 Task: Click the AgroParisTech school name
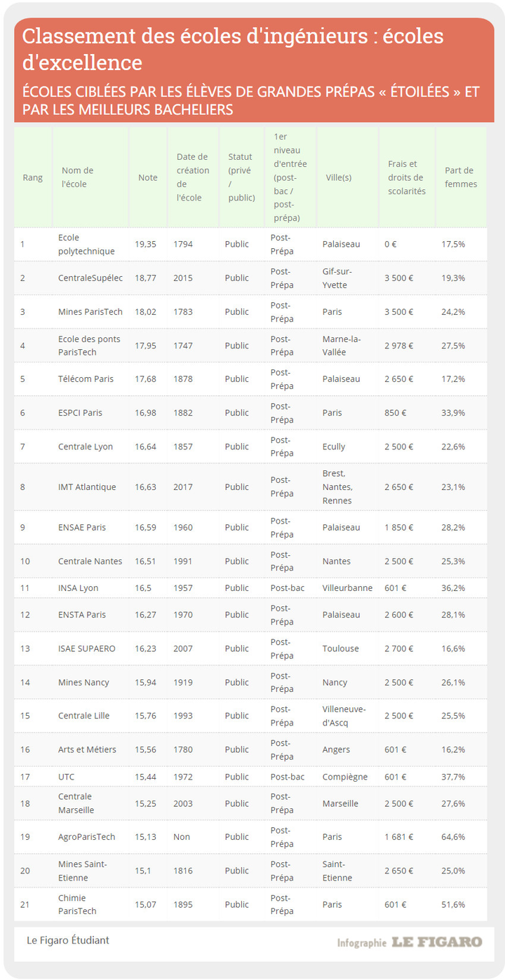[x=87, y=836]
